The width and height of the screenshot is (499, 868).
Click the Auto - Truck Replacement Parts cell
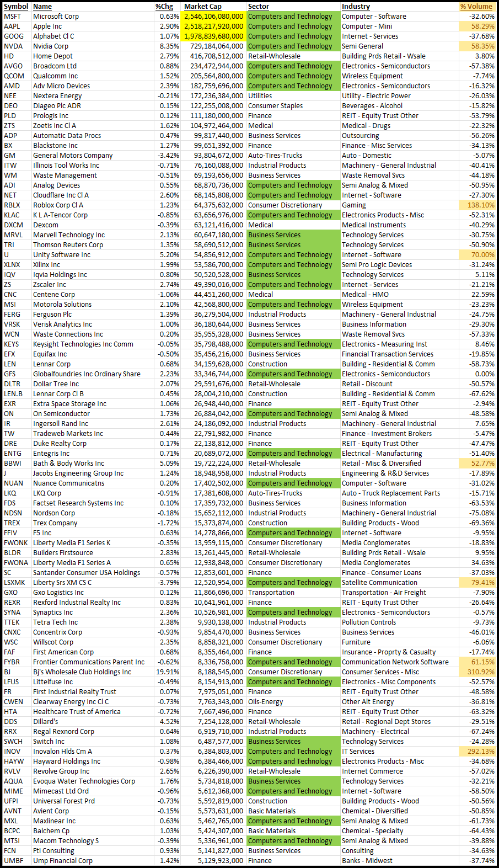point(391,493)
